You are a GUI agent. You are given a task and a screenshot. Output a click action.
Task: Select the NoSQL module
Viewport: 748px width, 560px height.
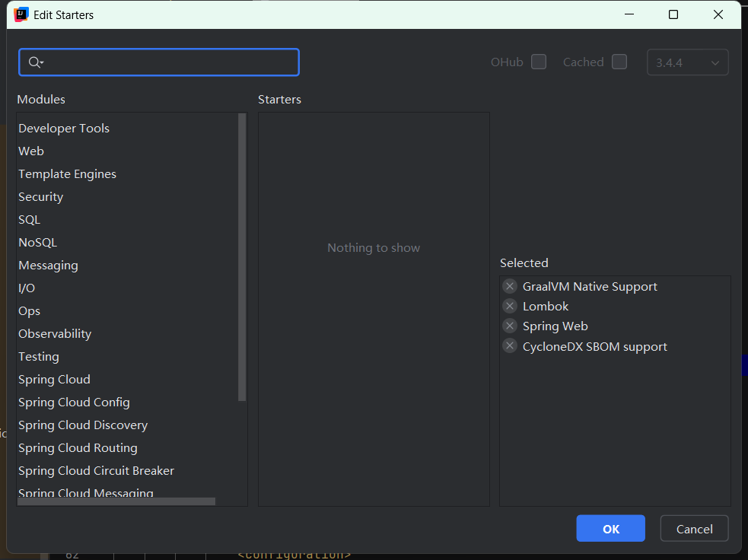coord(128,243)
